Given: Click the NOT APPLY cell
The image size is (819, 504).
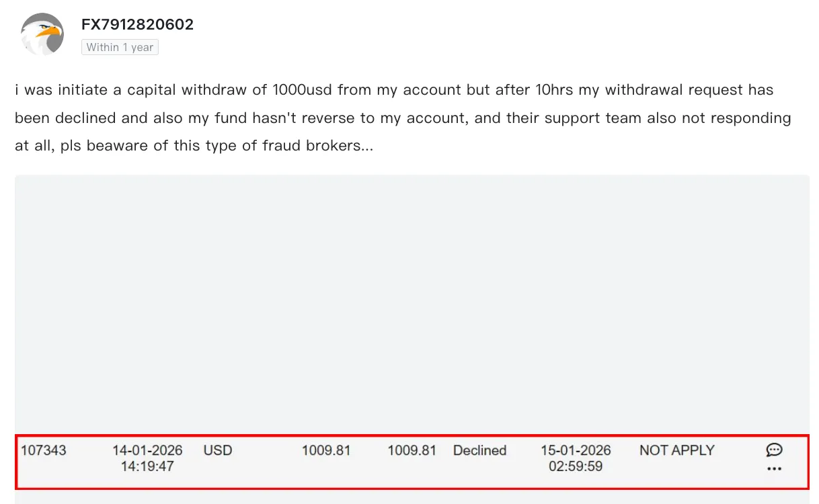Looking at the screenshot, I should 676,450.
